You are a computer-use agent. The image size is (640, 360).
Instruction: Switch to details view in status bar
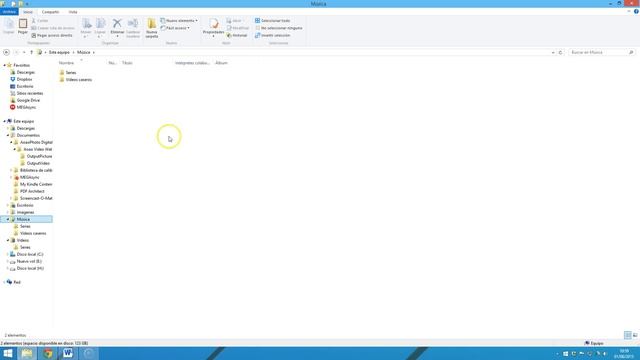[x=628, y=335]
